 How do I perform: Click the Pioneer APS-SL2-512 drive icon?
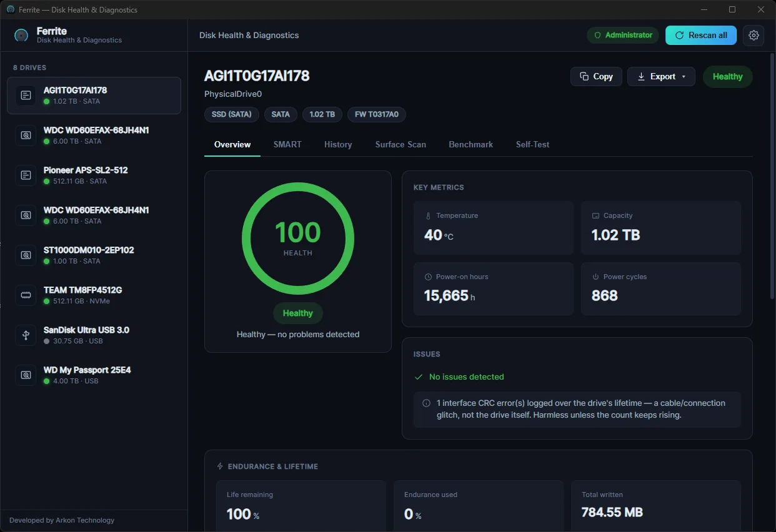26,175
